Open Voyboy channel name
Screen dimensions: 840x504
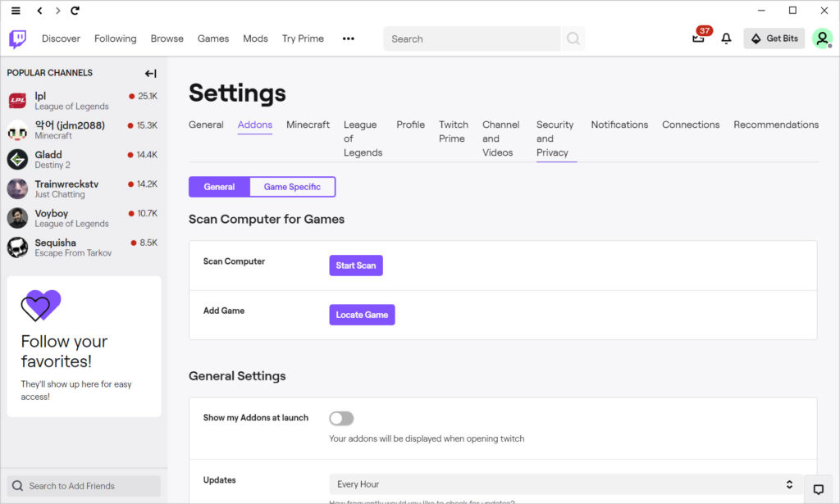tap(52, 213)
